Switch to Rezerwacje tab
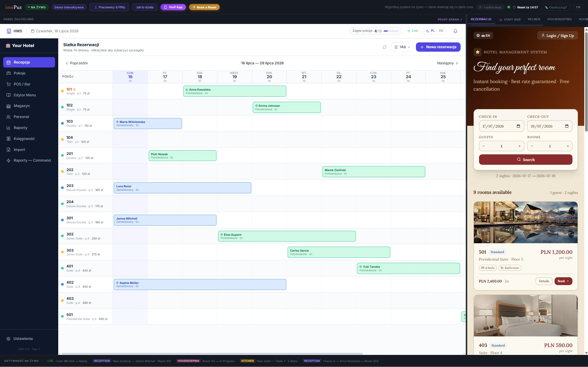This screenshot has width=588, height=367. (x=481, y=19)
